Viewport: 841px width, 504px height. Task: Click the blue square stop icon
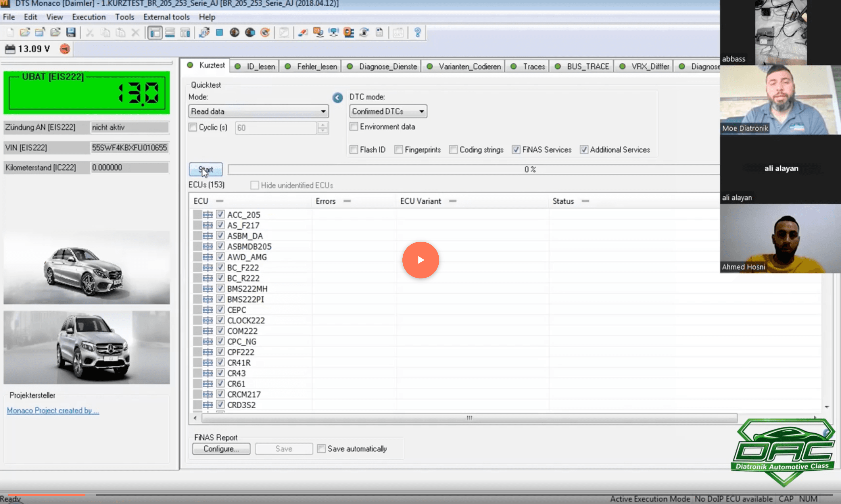(x=219, y=32)
